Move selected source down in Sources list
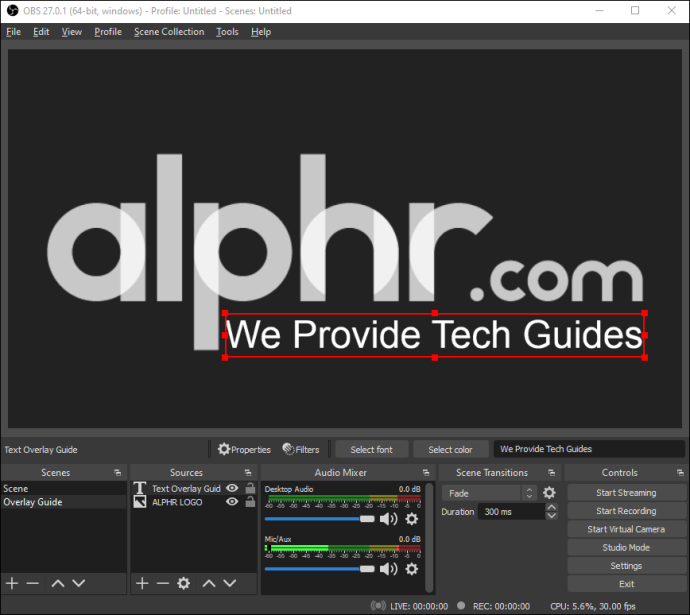690x615 pixels. click(x=230, y=584)
